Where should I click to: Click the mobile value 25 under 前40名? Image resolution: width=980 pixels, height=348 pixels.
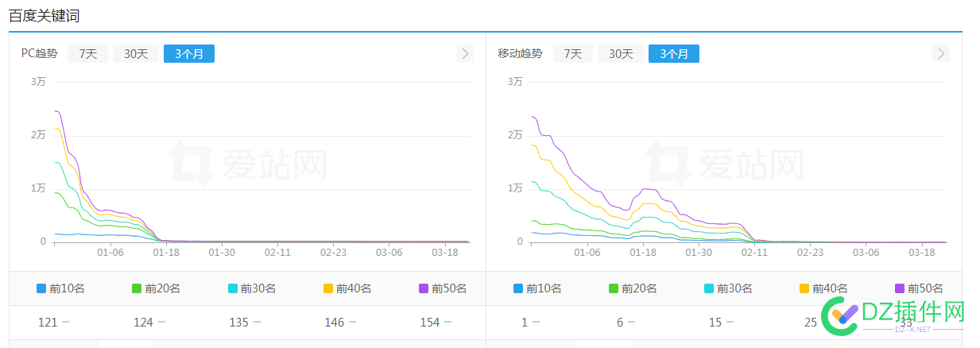[x=811, y=322]
